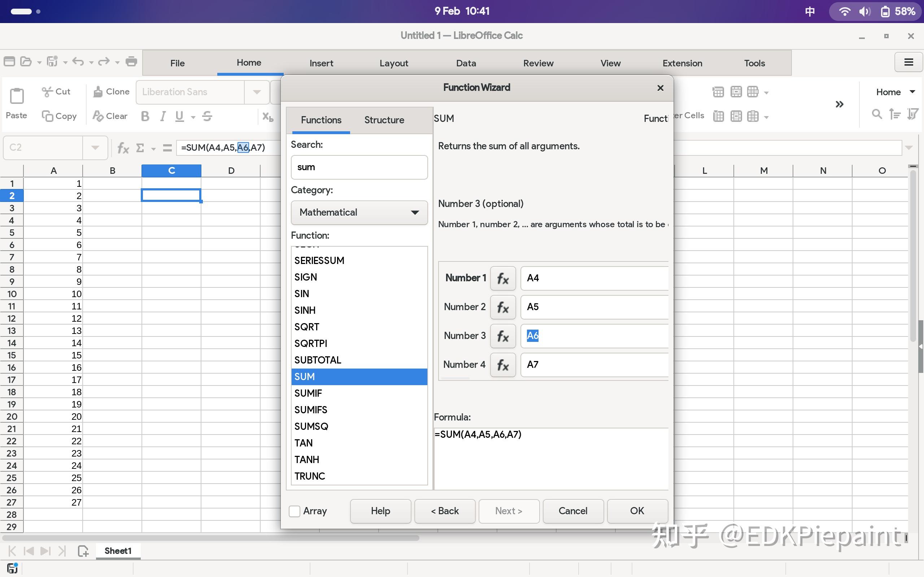Click the function Search field
Viewport: 924px width, 577px height.
(359, 167)
